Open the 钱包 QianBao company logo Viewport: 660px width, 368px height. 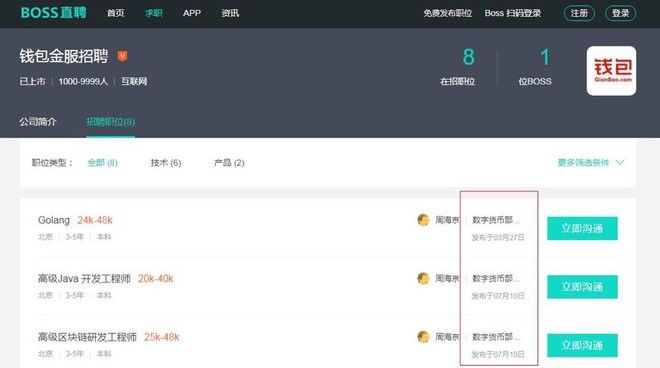(611, 71)
